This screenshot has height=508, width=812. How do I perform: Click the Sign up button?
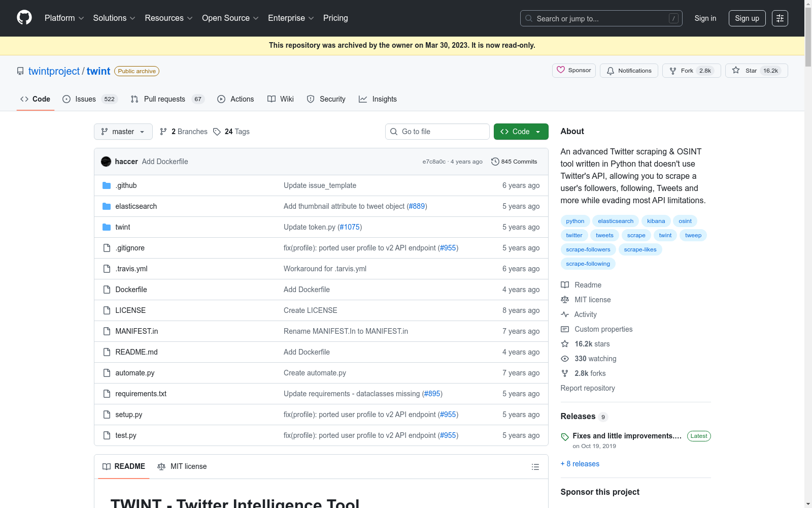747,18
